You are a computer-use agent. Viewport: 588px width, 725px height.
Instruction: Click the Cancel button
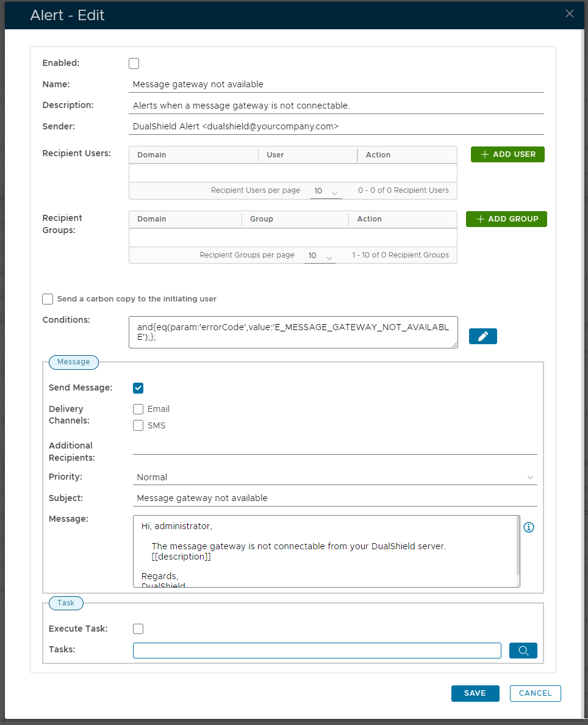point(535,693)
